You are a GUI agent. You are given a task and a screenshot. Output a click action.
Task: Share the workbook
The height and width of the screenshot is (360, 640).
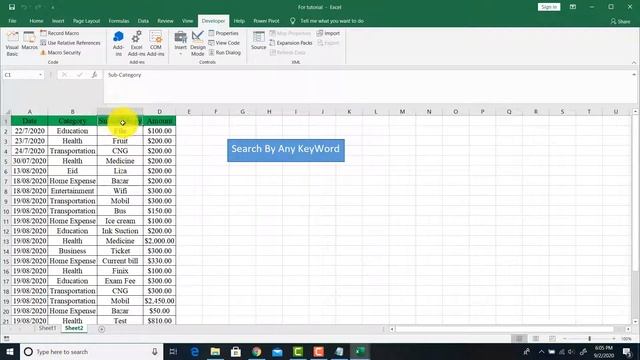tap(620, 21)
